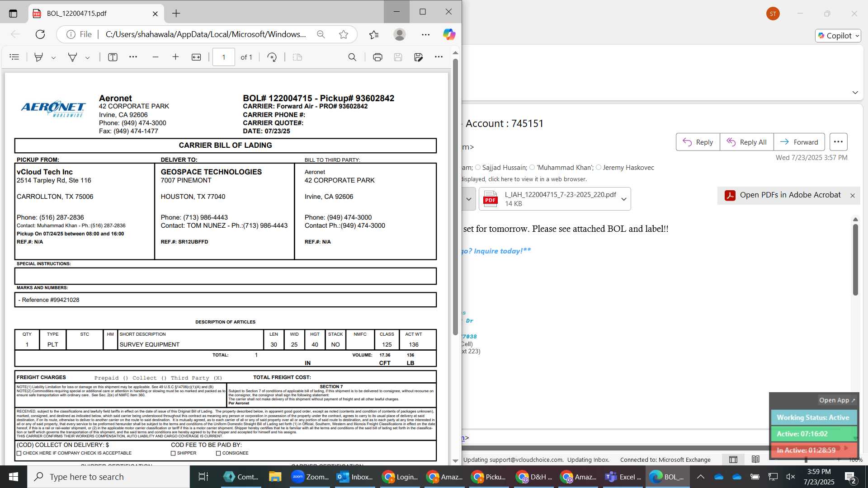Click the email body scrollbar thumb
The image size is (868, 488).
[x=855, y=260]
